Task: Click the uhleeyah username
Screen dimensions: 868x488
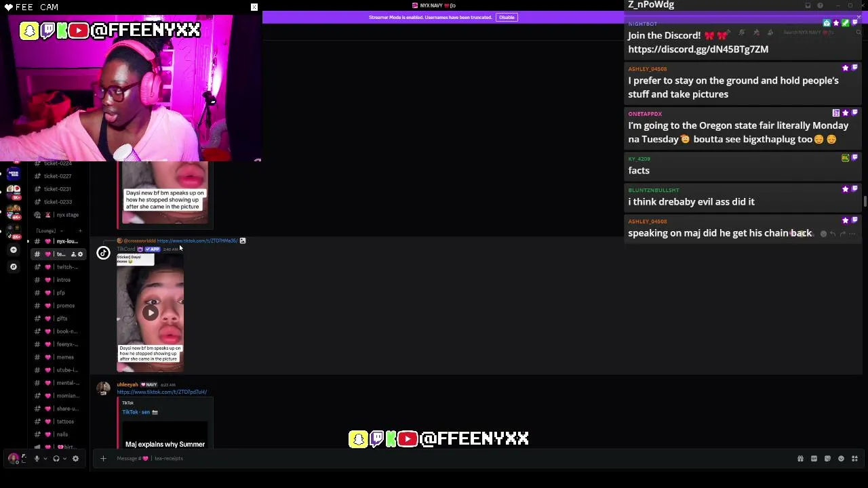Action: coord(127,384)
